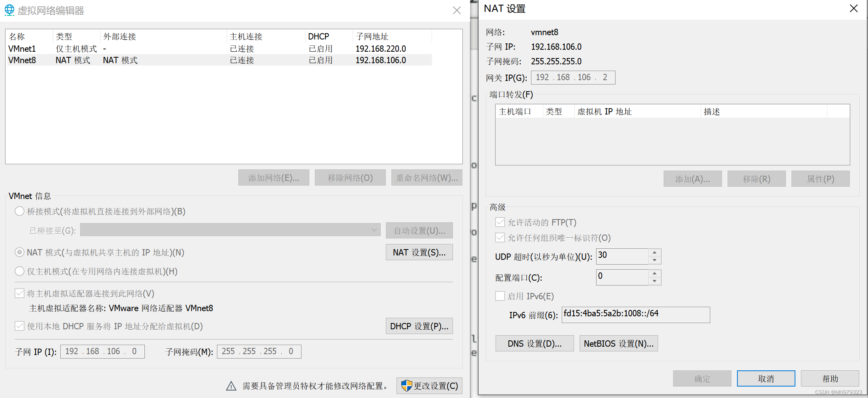Viewport: 868px width, 398px height.
Task: Click the 类型 column header in port forwarding
Action: [559, 111]
